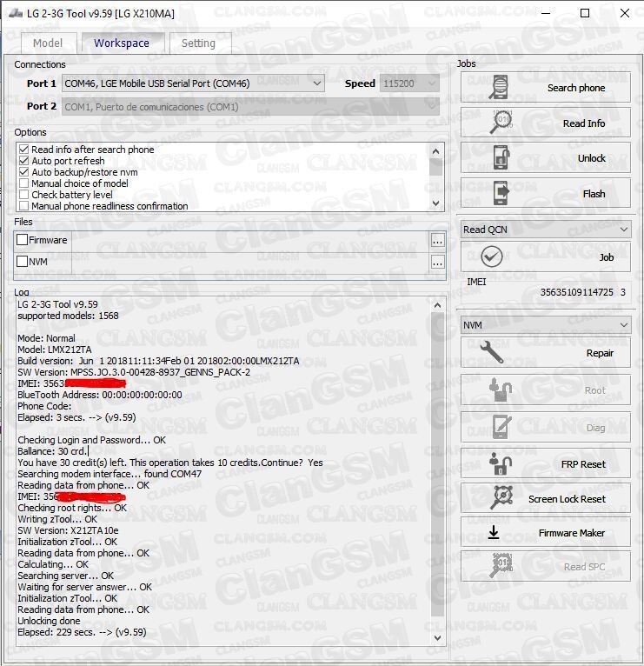Browse for NVM file with ellipsis button
The height and width of the screenshot is (666, 644).
(438, 262)
